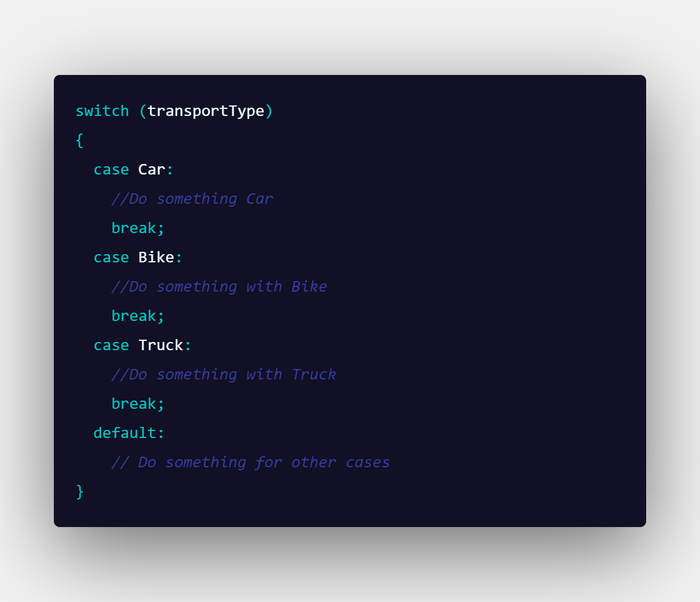Click the colon after Truck label

[x=188, y=346]
